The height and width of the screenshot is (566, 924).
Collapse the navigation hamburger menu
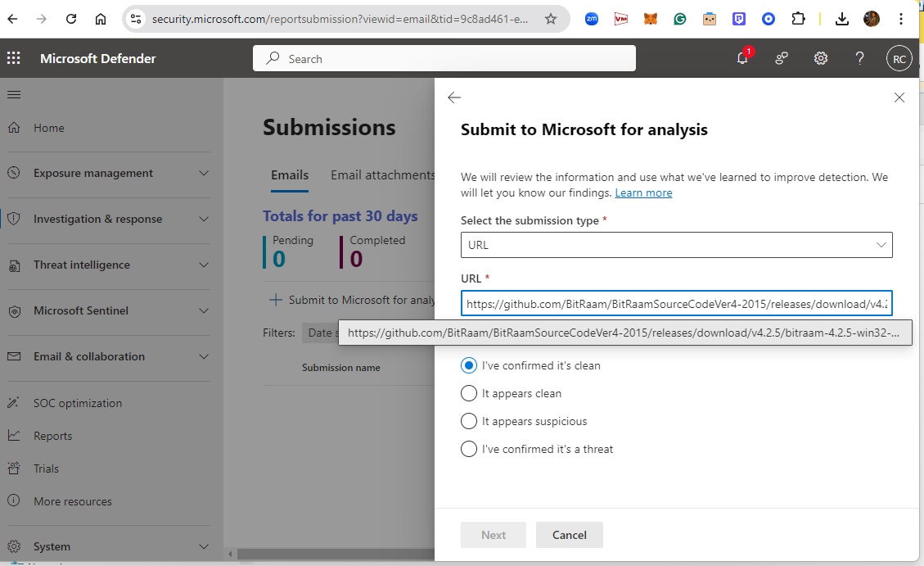point(14,94)
